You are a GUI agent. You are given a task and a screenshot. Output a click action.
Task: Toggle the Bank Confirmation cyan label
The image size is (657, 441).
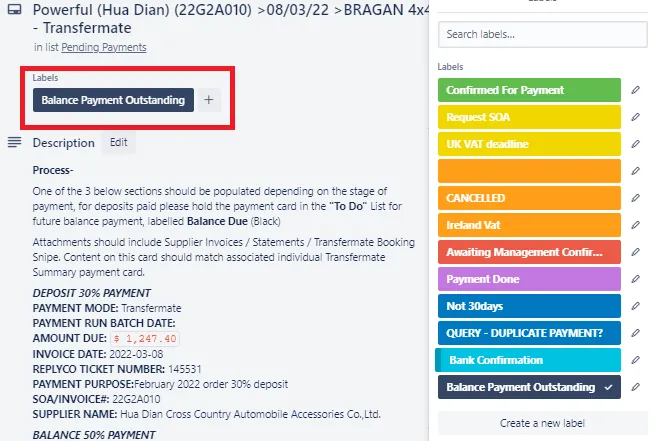(528, 360)
